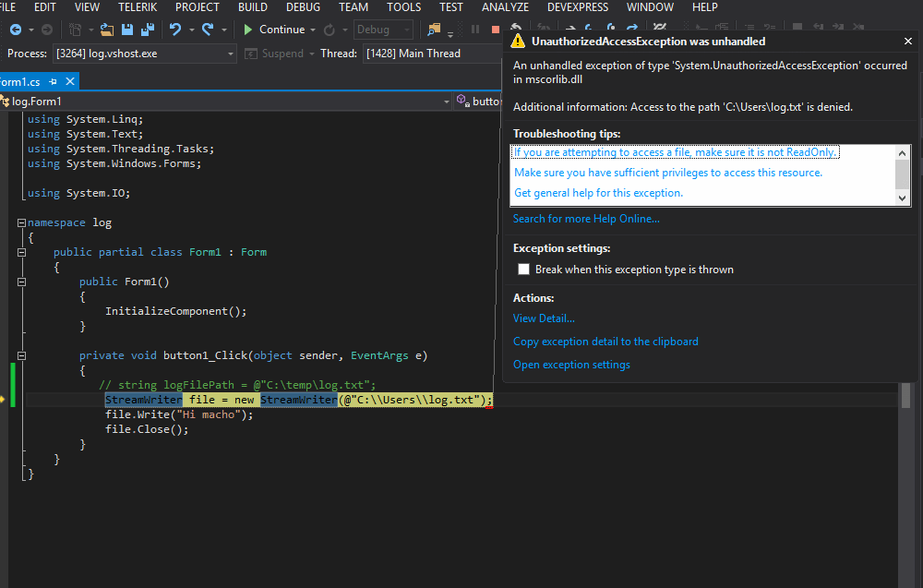The width and height of the screenshot is (923, 588).
Task: Click the red Stop Debugging icon
Action: pos(496,29)
